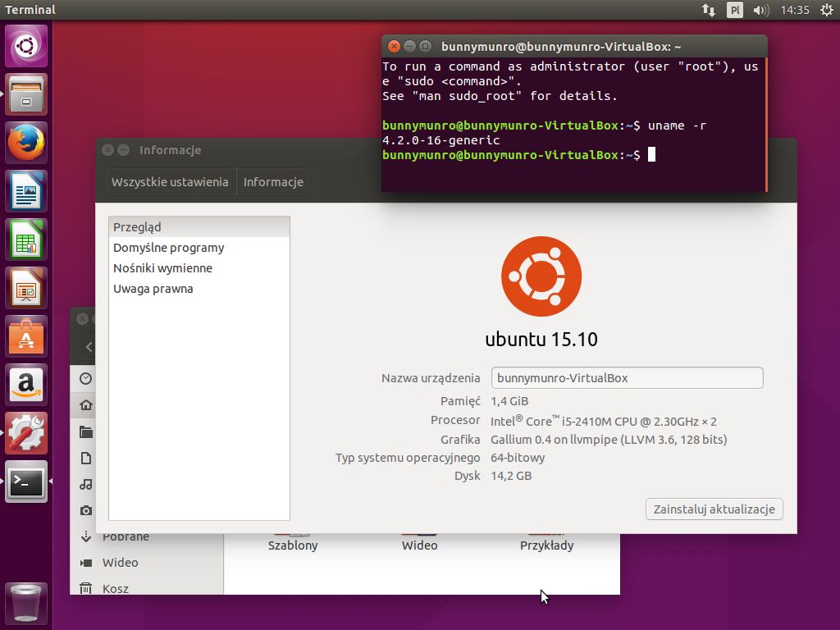Open Home folder in Files sidebar

click(85, 405)
